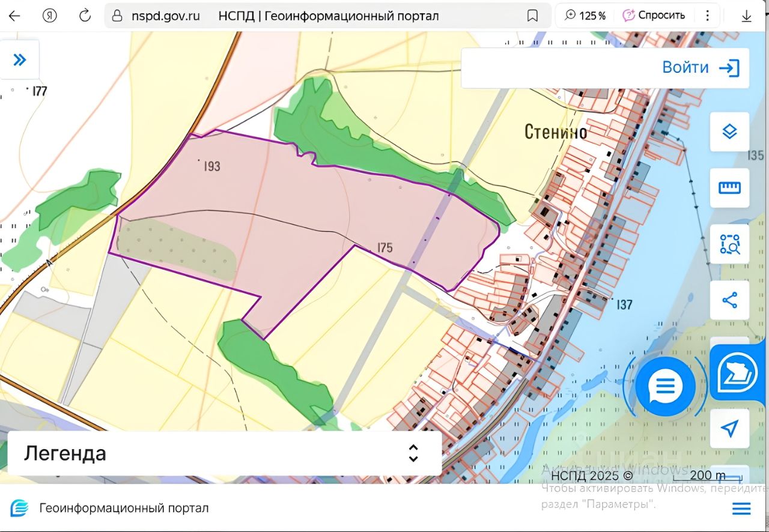Activate the object identify search tool
769x532 pixels.
tap(729, 244)
